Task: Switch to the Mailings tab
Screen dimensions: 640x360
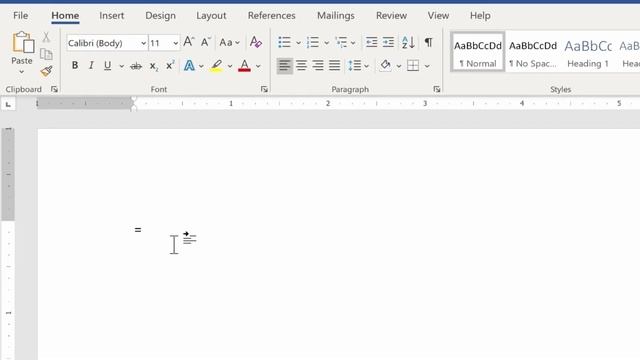Action: (x=336, y=16)
